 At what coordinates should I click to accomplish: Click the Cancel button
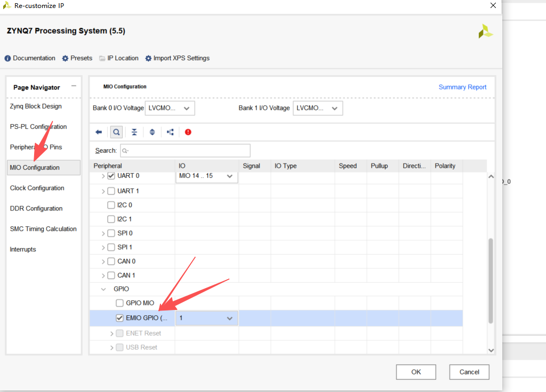(469, 372)
